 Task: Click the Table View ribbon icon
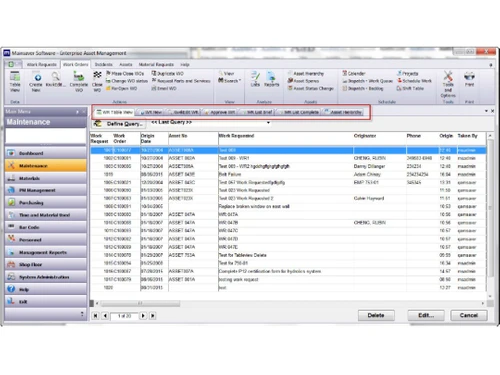tap(15, 82)
